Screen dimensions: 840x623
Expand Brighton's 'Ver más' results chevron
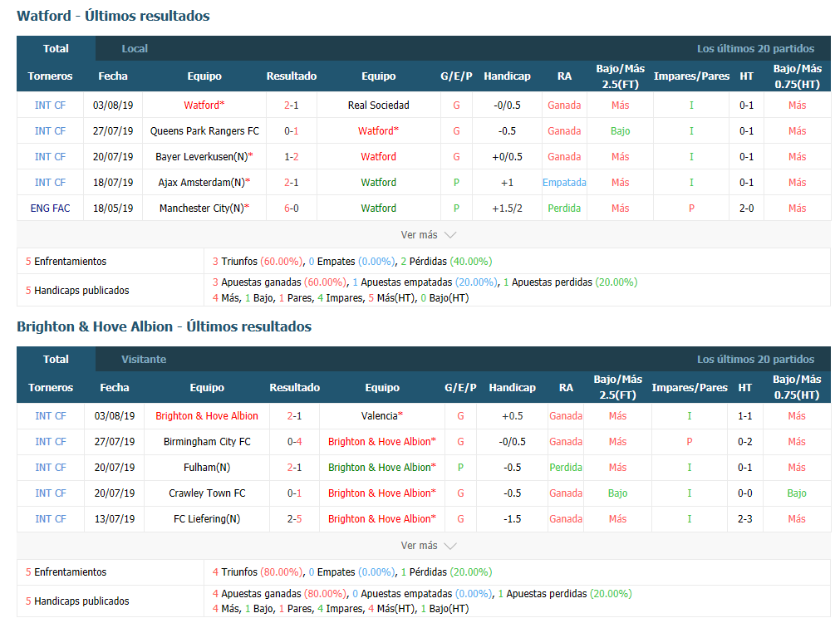[449, 546]
